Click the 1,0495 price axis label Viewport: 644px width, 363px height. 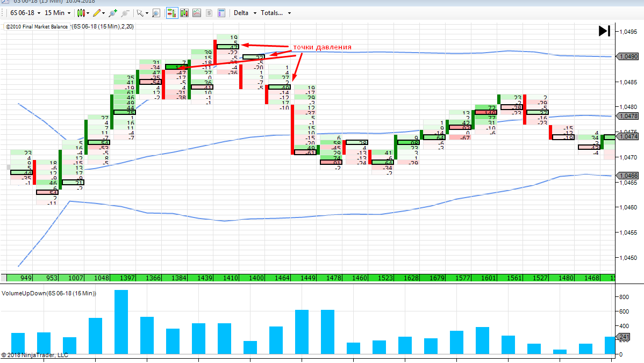point(628,32)
